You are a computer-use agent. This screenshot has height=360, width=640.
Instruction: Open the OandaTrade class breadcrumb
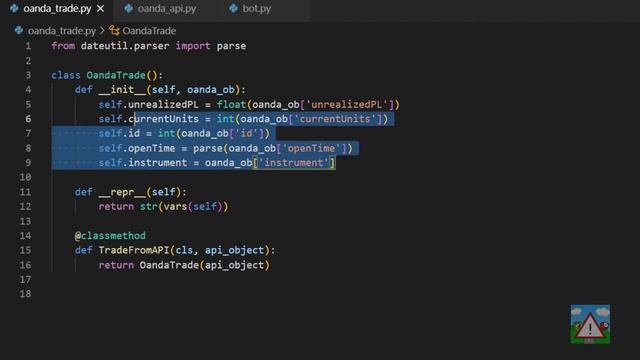(149, 31)
